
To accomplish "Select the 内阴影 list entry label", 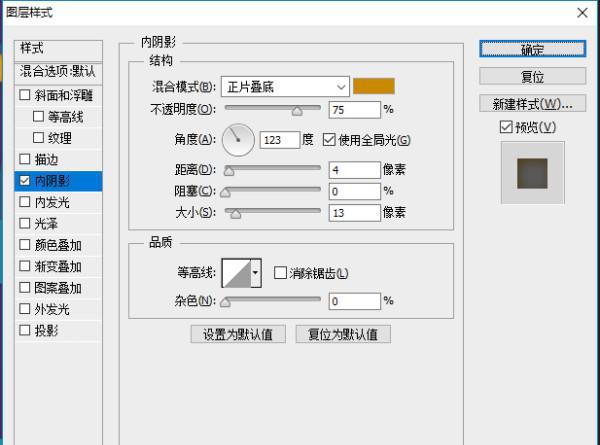I will pos(52,181).
